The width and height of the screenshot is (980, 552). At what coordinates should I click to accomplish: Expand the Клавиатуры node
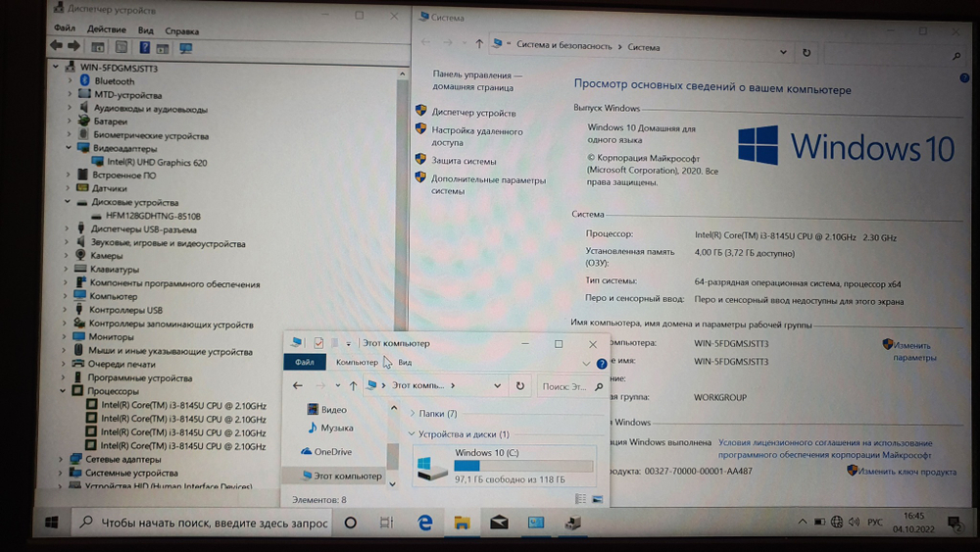coord(66,270)
